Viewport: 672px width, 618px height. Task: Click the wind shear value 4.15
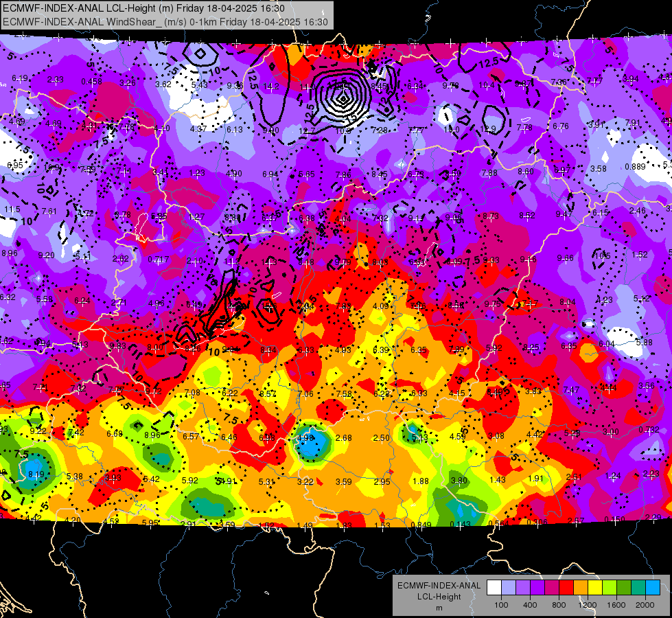[x=457, y=393]
